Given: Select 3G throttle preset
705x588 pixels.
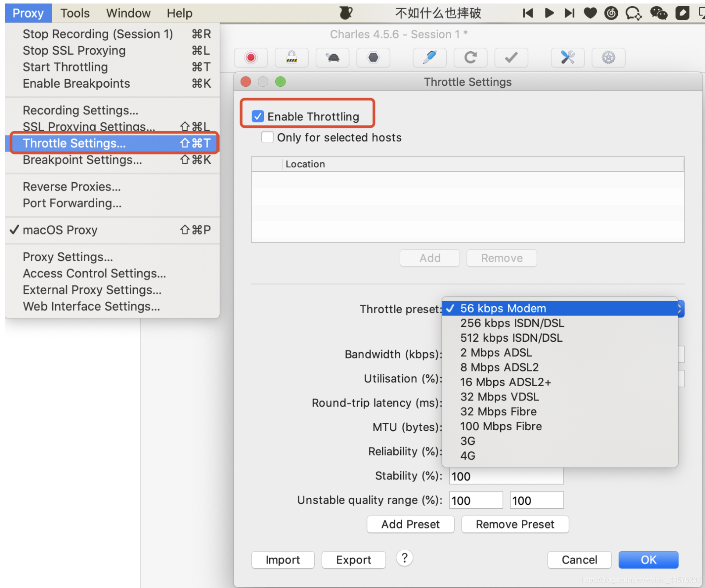Looking at the screenshot, I should pos(560,441).
